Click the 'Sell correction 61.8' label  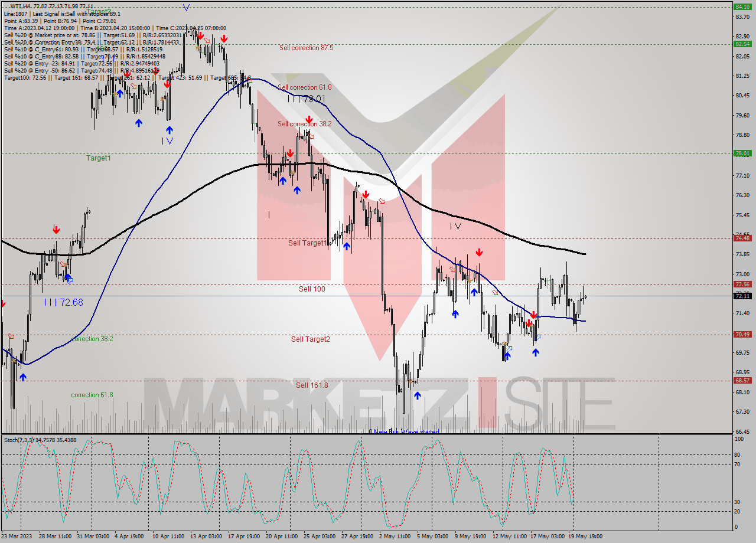(x=305, y=87)
